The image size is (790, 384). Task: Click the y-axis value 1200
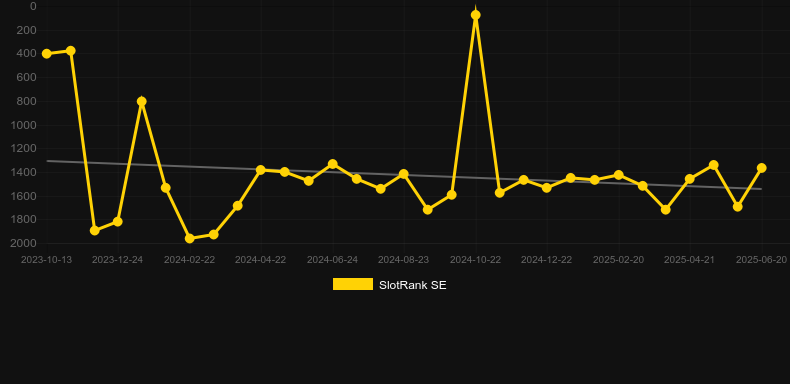[x=25, y=149]
